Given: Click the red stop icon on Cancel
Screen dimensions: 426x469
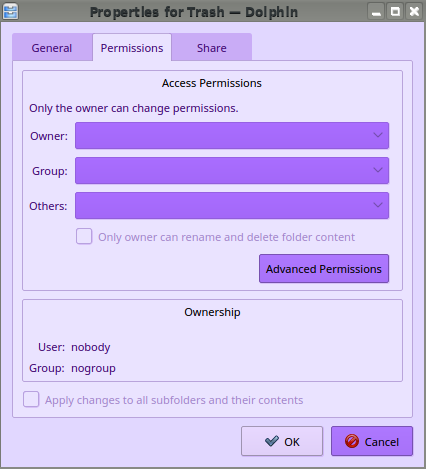Looking at the screenshot, I should [x=352, y=441].
